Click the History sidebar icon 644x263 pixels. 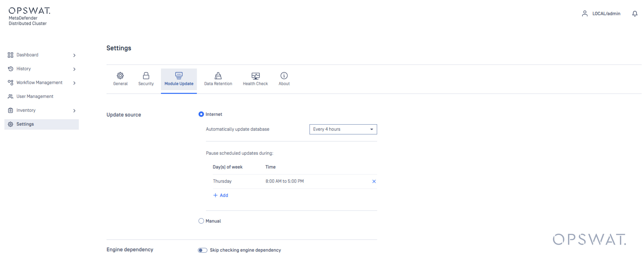coord(11,69)
